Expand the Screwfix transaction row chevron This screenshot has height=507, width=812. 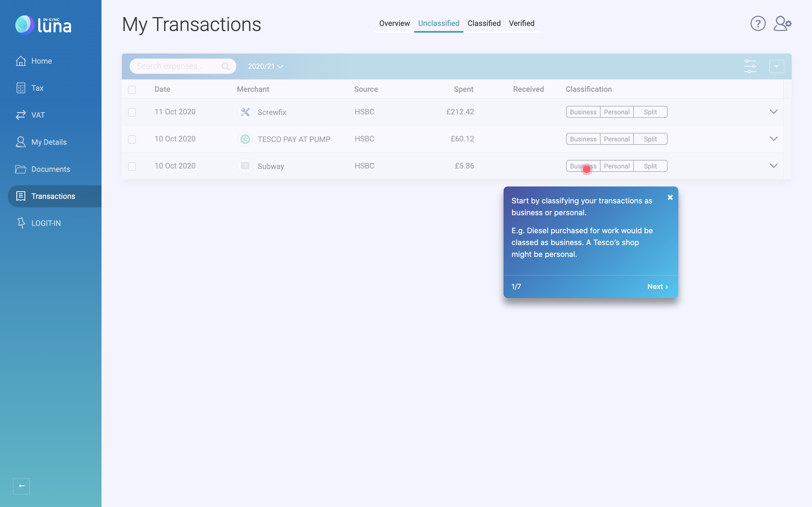click(x=773, y=112)
